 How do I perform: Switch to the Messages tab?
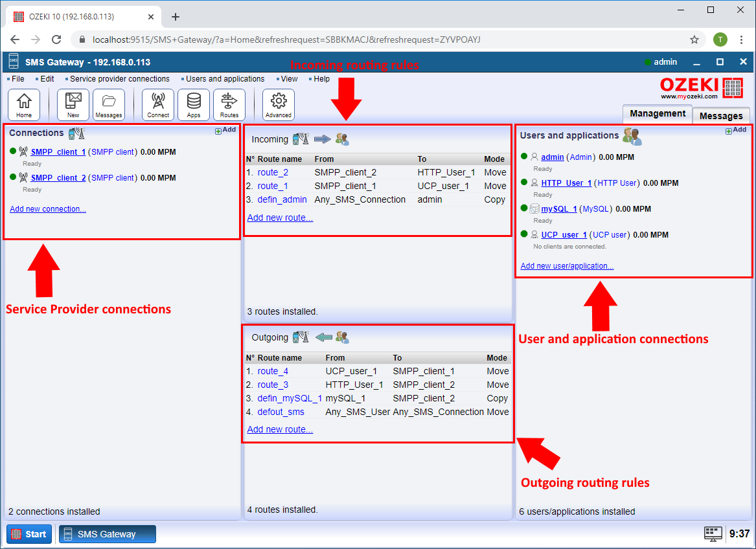click(x=721, y=116)
